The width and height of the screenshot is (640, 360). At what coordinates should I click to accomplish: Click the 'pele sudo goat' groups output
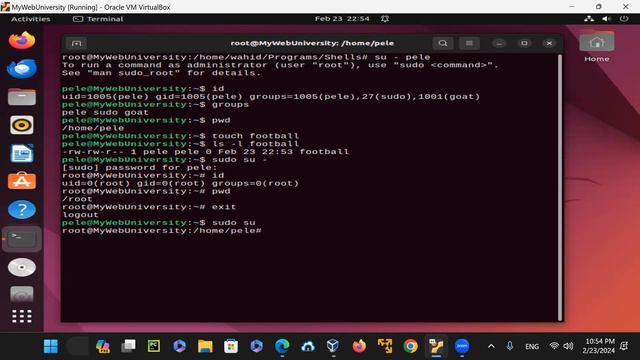105,113
